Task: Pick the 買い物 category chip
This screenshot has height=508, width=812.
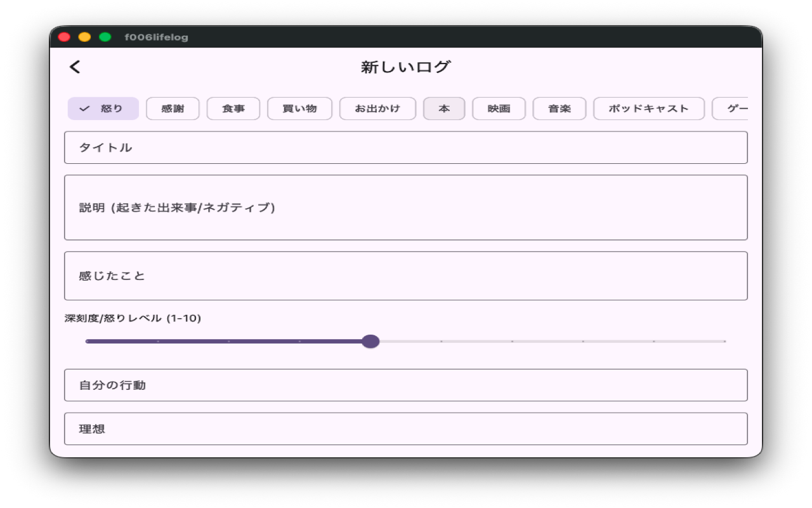Action: point(299,109)
